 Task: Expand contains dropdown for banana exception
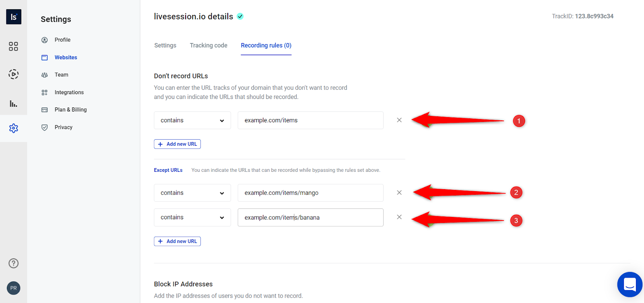coord(192,217)
